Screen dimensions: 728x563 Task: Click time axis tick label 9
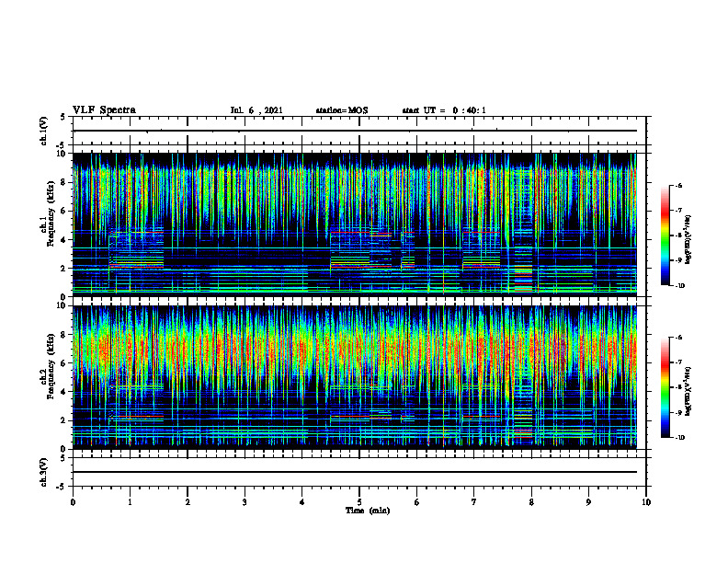[x=588, y=502]
